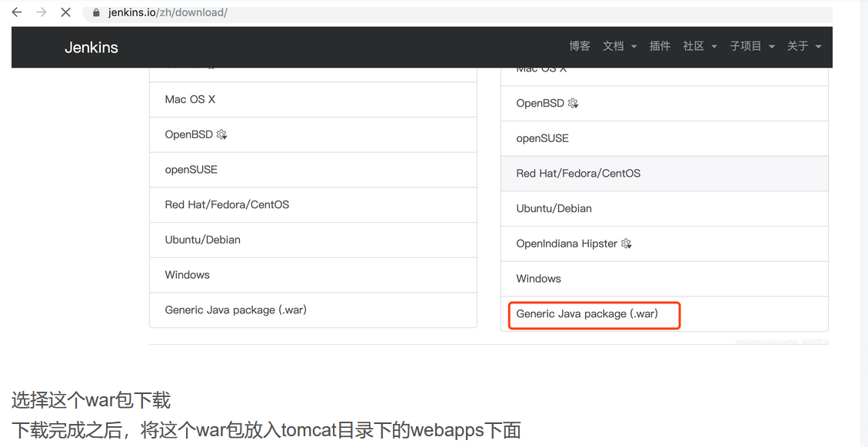
Task: Click the jenkins.io address bar
Action: click(457, 13)
